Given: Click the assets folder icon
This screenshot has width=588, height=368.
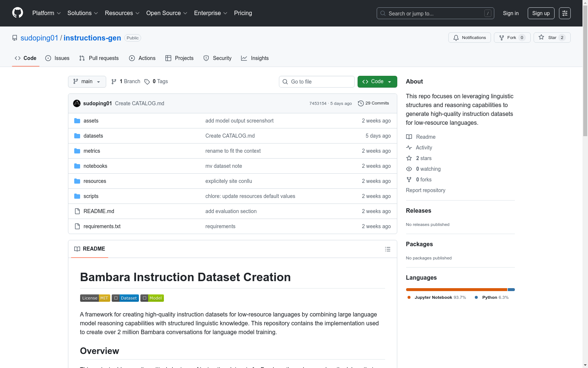Looking at the screenshot, I should 77,121.
